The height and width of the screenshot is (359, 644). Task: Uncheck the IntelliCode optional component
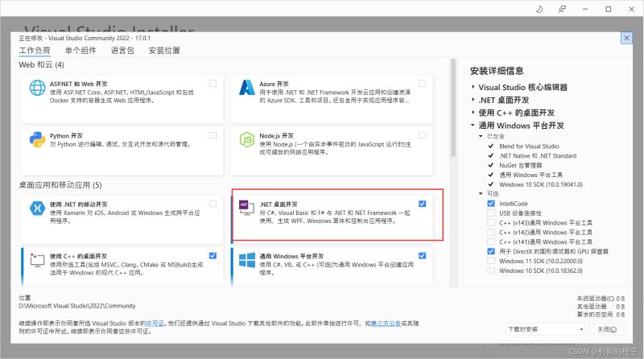click(x=491, y=204)
